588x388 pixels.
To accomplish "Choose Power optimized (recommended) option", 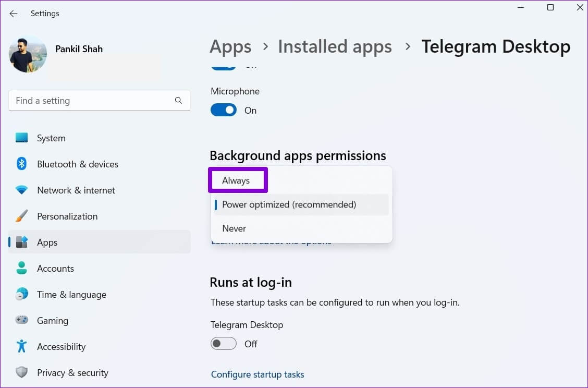I will coord(301,204).
